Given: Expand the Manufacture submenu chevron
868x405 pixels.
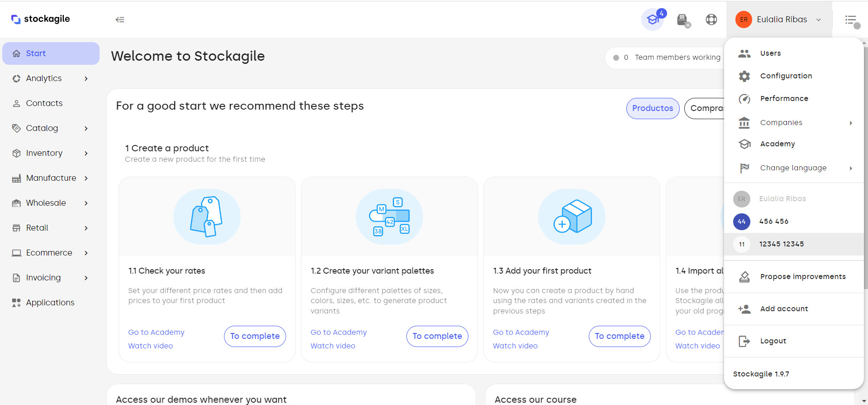Looking at the screenshot, I should point(86,178).
